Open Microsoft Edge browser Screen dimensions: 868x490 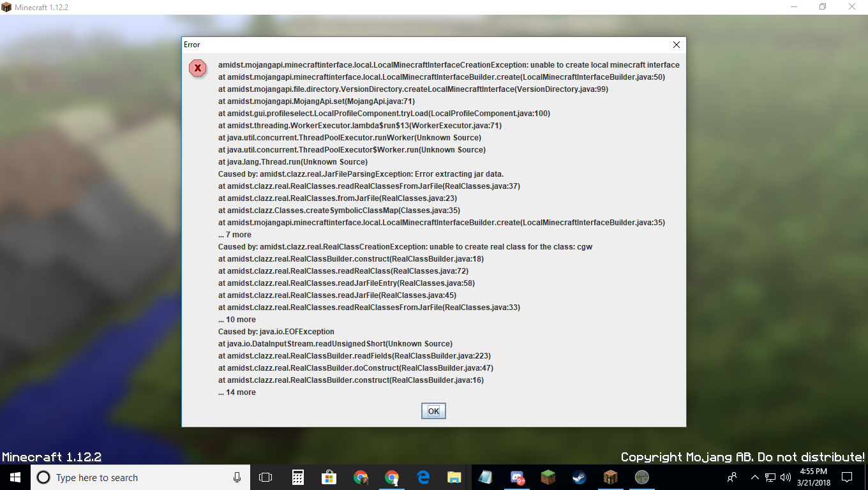click(x=423, y=477)
